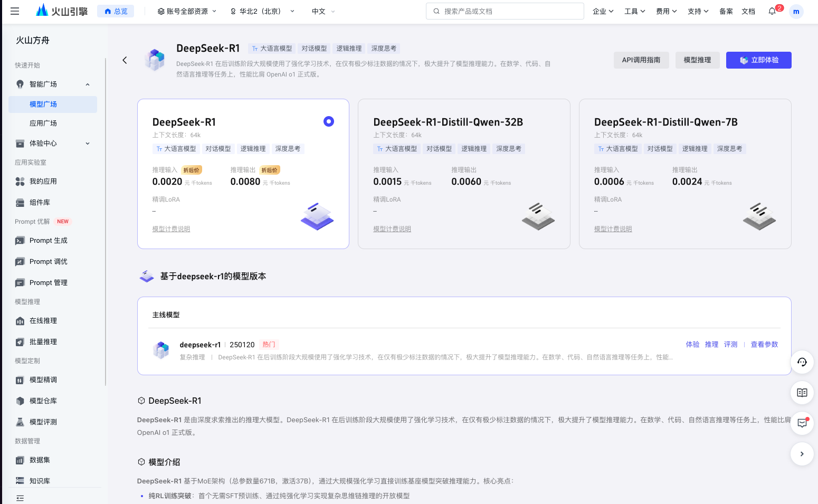Viewport: 818px width, 504px height.
Task: Click the sidebar vertical scrollbar
Action: (x=106, y=222)
